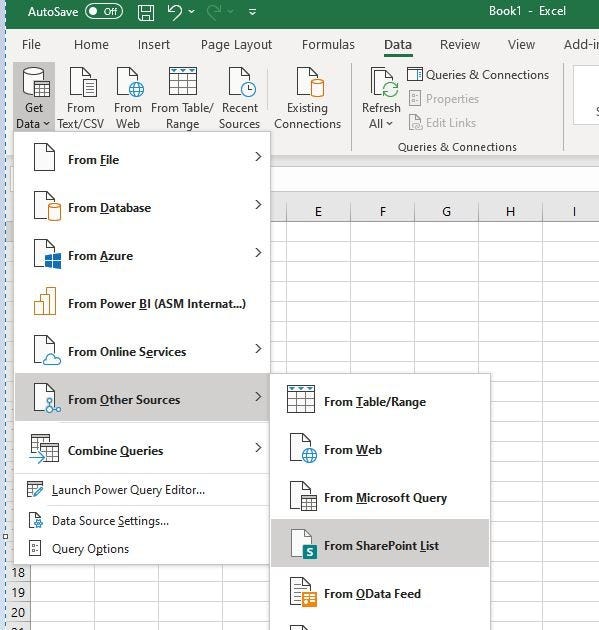This screenshot has width=599, height=630.
Task: Click the From Database cylinder icon
Action: click(x=47, y=206)
